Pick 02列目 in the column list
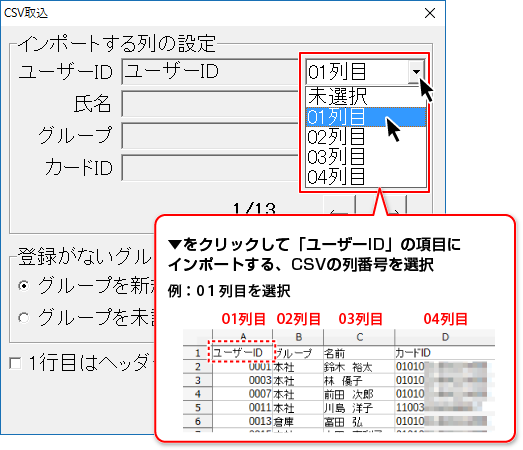523x450 pixels. tap(366, 137)
